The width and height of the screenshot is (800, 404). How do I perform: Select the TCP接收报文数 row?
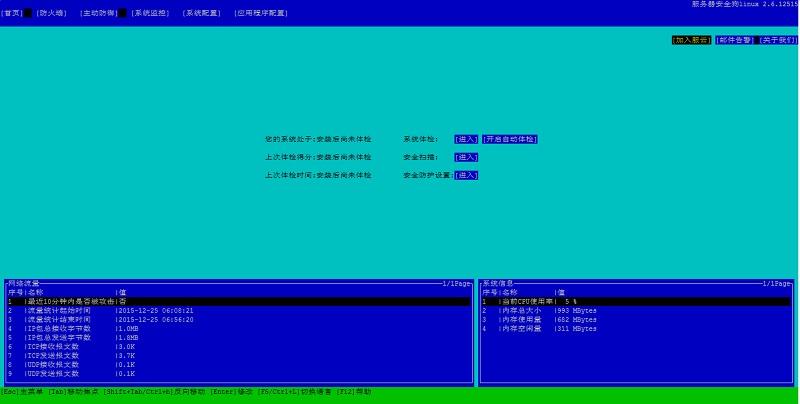[x=239, y=347]
